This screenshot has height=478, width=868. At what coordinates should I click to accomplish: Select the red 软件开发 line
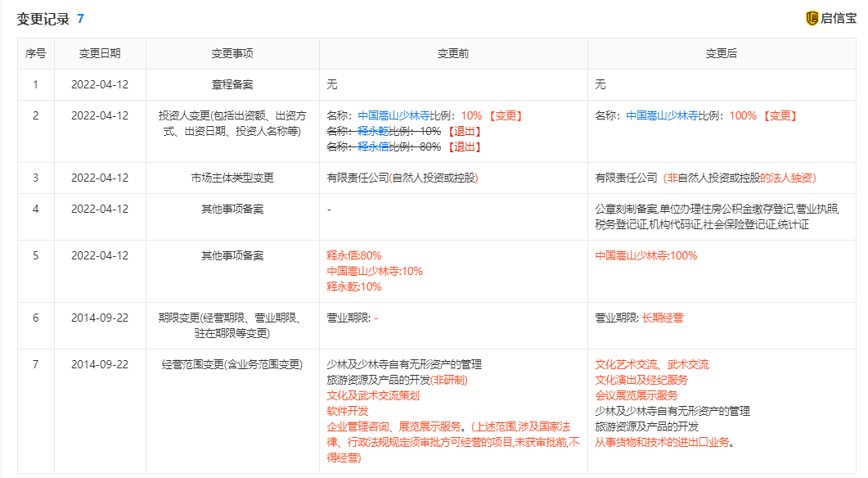click(348, 411)
